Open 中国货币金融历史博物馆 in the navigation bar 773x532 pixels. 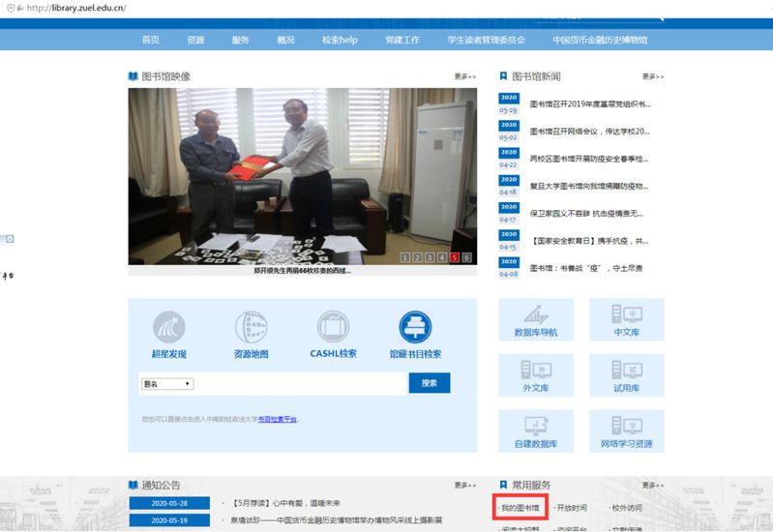pos(600,40)
